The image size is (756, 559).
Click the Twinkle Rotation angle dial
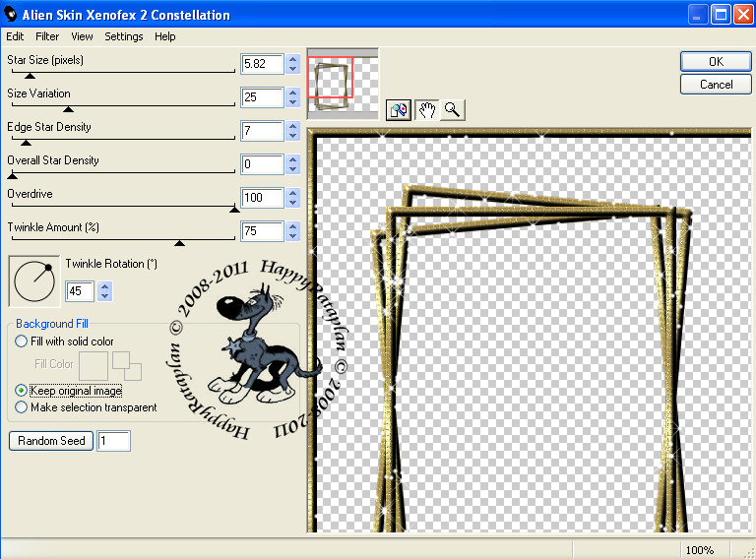coord(34,281)
